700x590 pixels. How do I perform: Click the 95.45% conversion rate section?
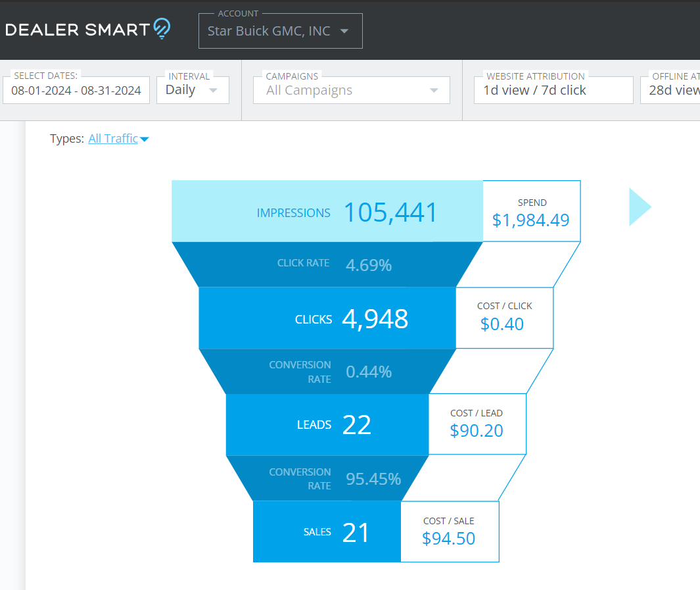point(327,479)
